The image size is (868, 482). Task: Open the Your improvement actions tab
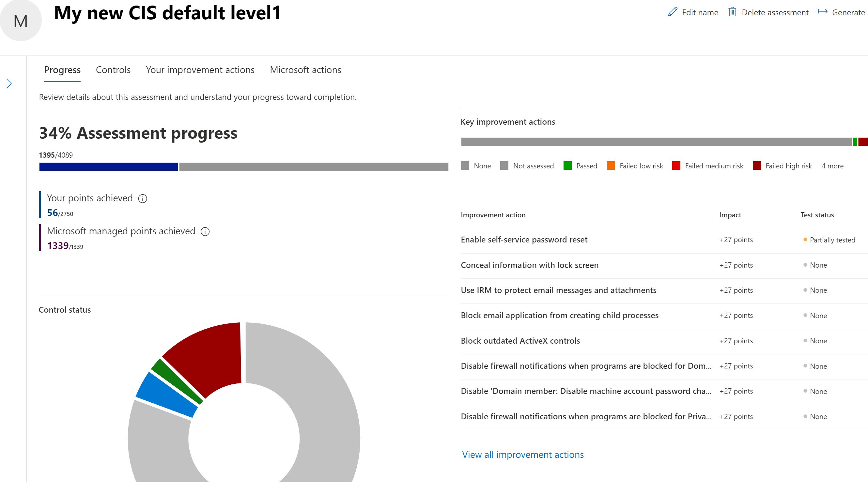point(200,70)
